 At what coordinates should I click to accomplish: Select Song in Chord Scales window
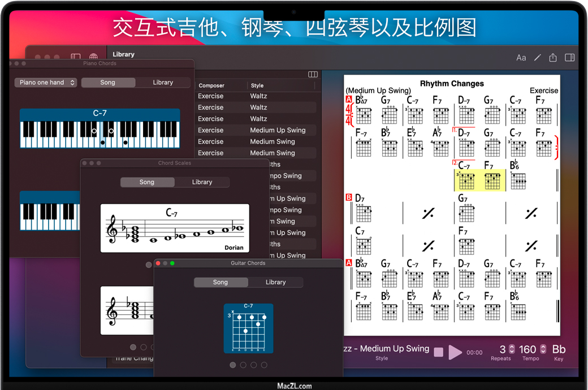coord(147,182)
